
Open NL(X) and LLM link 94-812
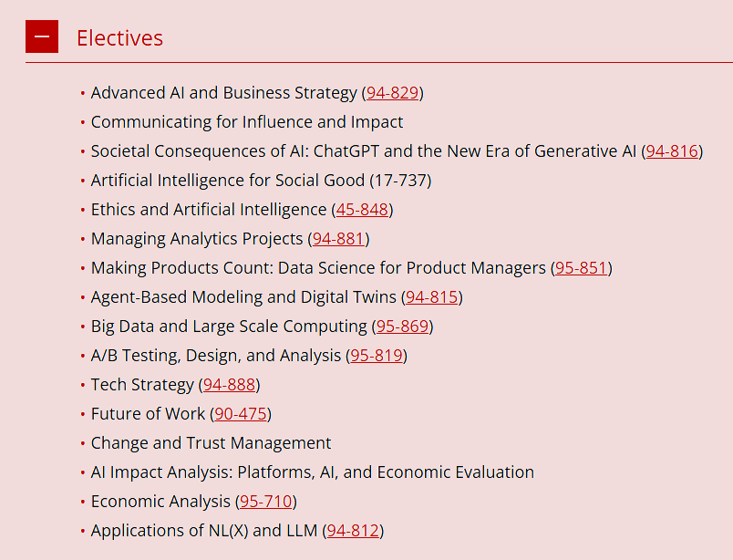pyautogui.click(x=353, y=531)
